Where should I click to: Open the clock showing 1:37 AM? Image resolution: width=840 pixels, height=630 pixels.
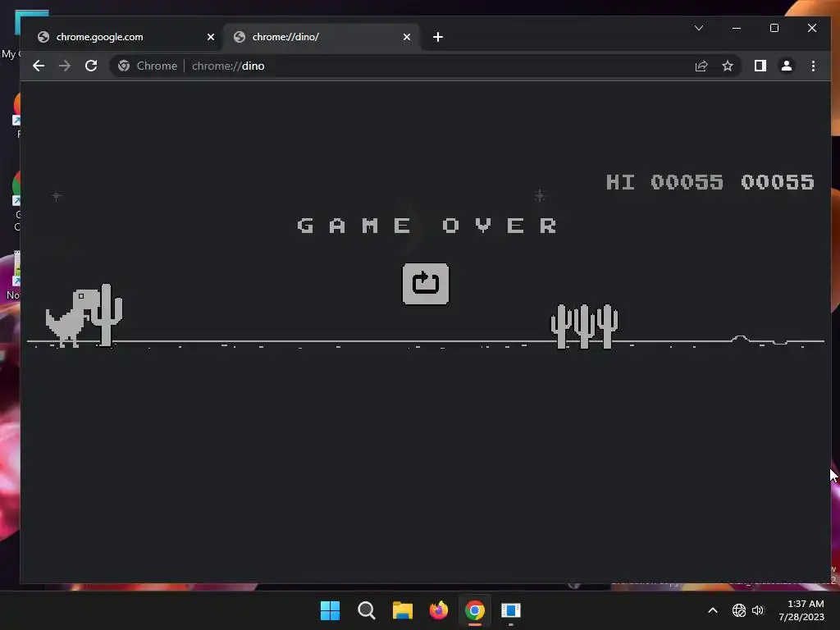click(801, 610)
